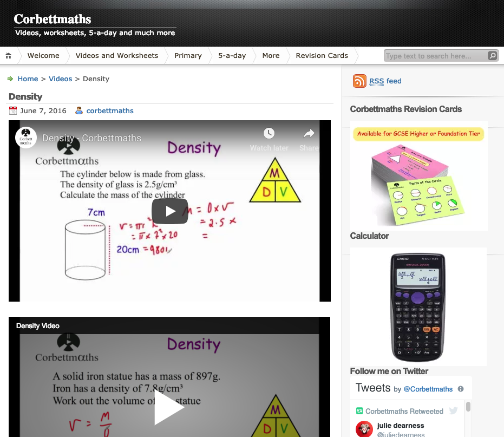Open the Videos and Worksheets menu
Image resolution: width=504 pixels, height=437 pixels.
(x=117, y=55)
